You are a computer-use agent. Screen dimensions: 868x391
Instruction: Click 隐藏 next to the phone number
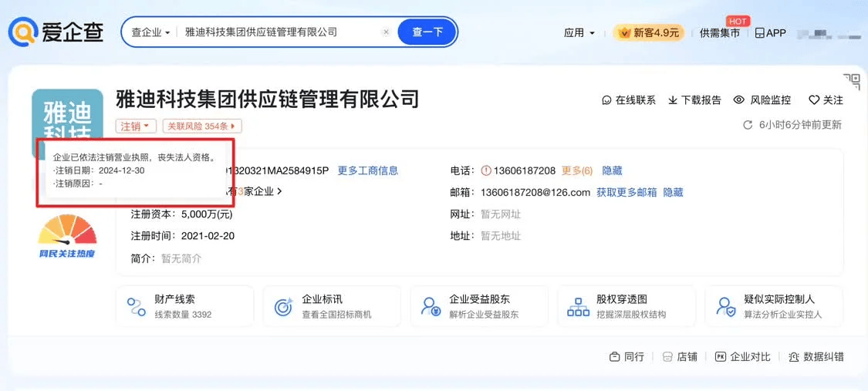tap(613, 171)
